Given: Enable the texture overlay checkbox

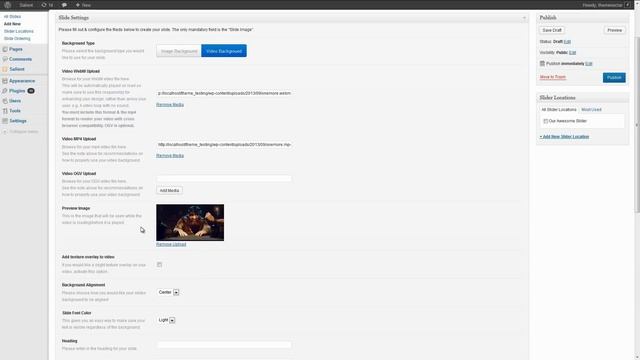Looking at the screenshot, I should coord(160,265).
